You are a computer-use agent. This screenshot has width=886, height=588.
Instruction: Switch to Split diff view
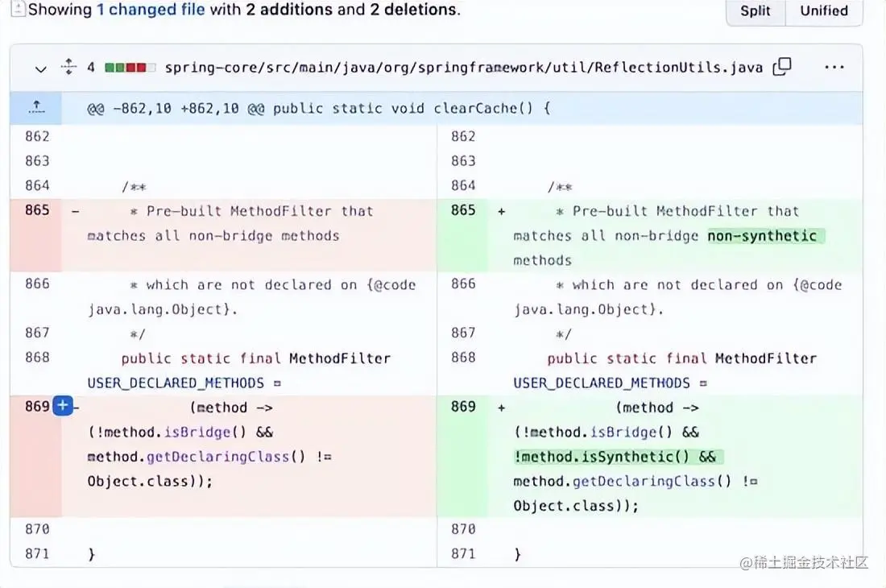click(755, 10)
